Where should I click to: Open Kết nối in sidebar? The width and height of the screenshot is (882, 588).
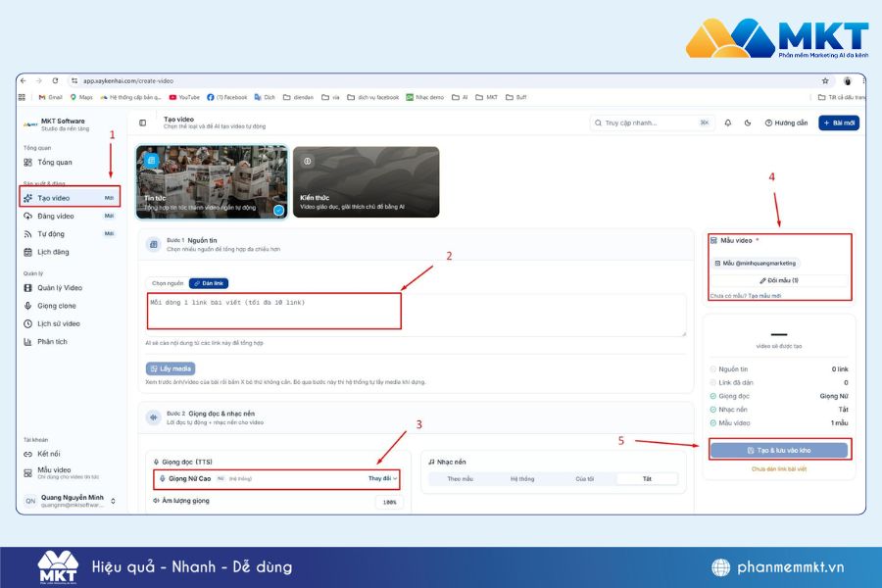(70, 454)
